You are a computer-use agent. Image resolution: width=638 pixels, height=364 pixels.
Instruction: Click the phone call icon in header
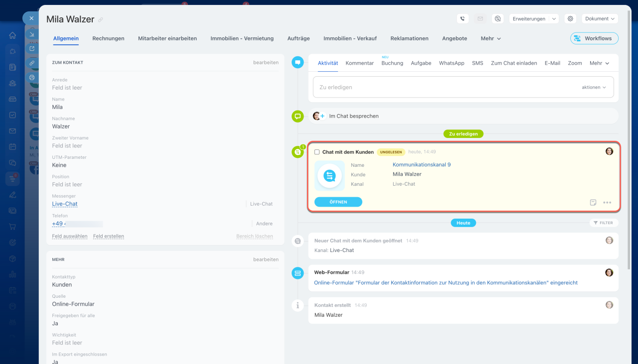pos(463,18)
